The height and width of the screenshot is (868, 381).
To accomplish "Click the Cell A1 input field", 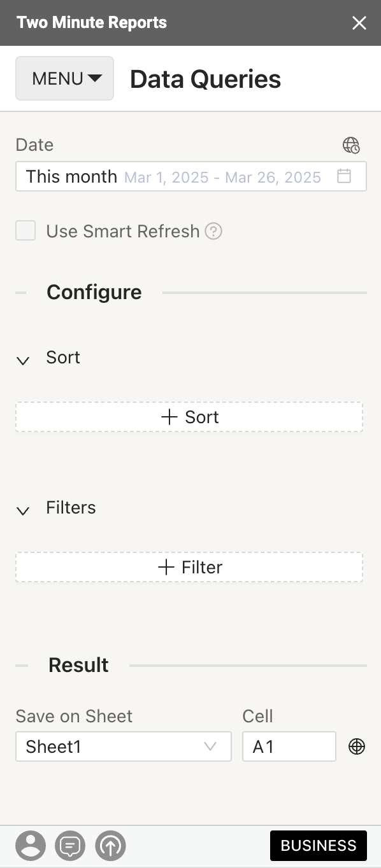I will click(289, 746).
